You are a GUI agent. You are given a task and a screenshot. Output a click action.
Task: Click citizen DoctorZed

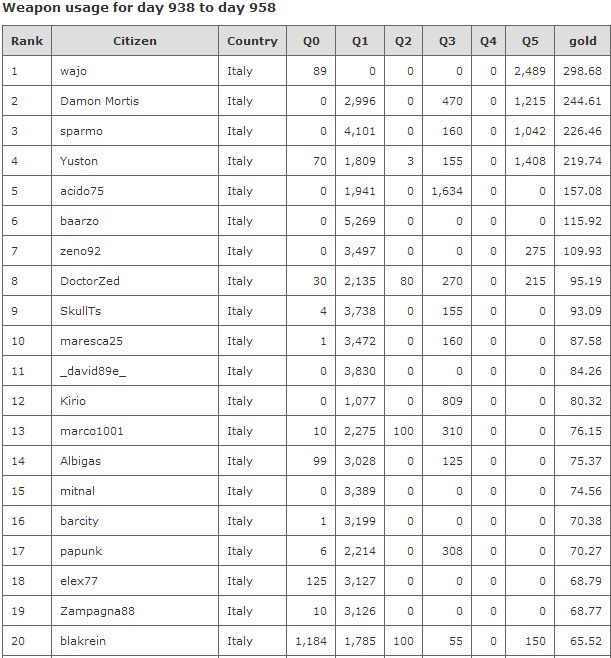point(90,281)
